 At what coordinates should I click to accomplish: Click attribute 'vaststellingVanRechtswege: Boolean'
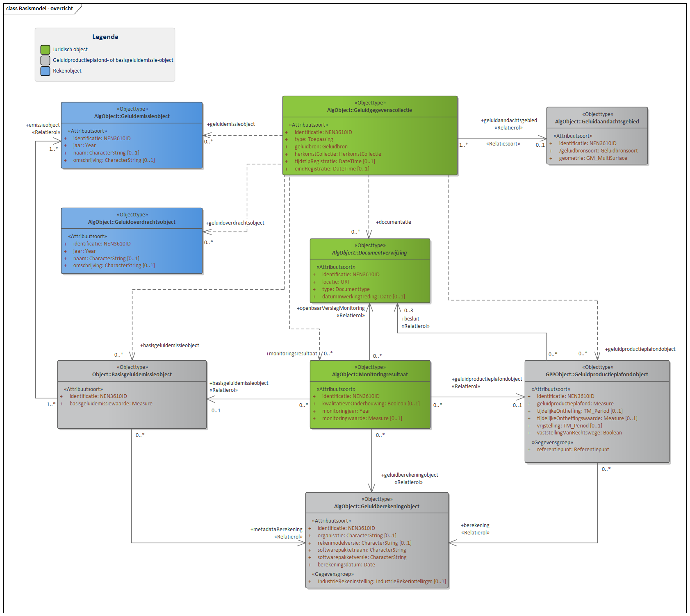(579, 433)
